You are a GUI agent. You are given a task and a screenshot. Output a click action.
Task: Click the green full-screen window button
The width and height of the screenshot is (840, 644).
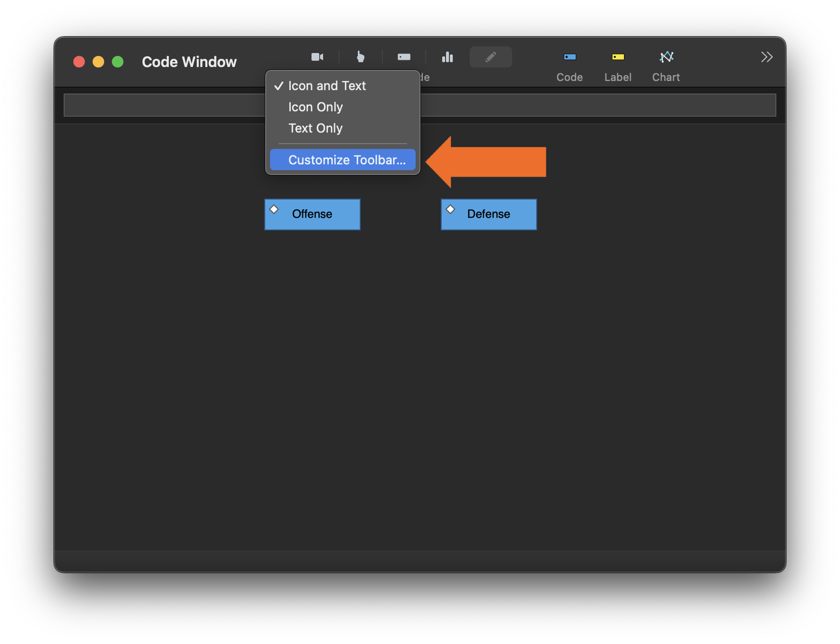click(118, 62)
